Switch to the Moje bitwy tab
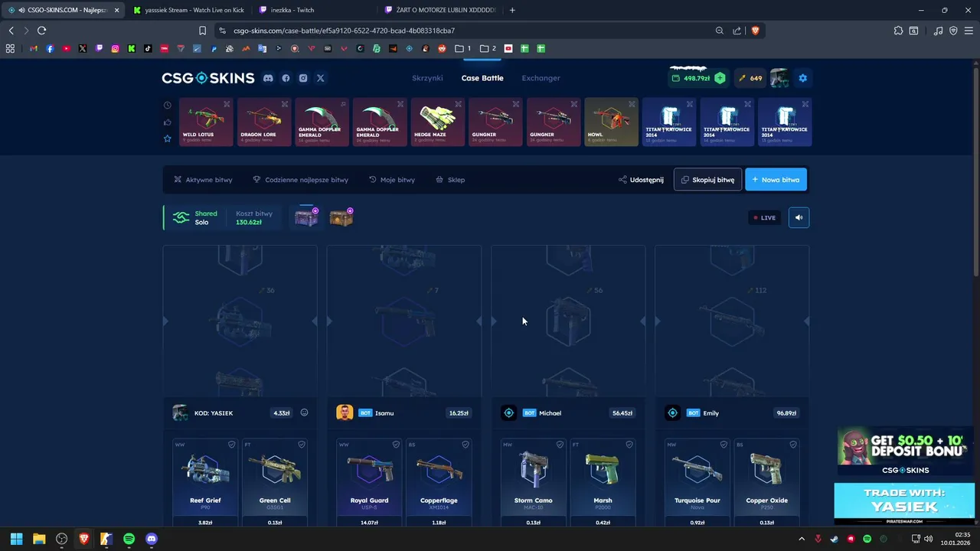This screenshot has height=551, width=980. (x=392, y=180)
